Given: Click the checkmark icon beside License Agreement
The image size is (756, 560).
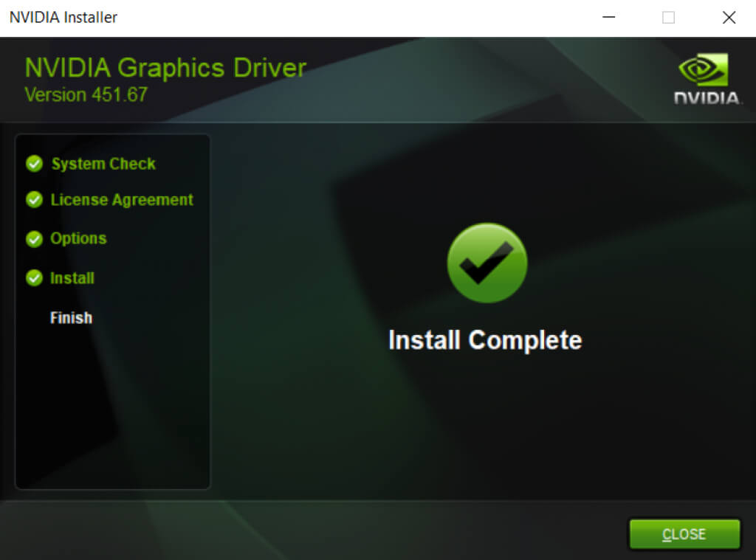Looking at the screenshot, I should pos(34,200).
